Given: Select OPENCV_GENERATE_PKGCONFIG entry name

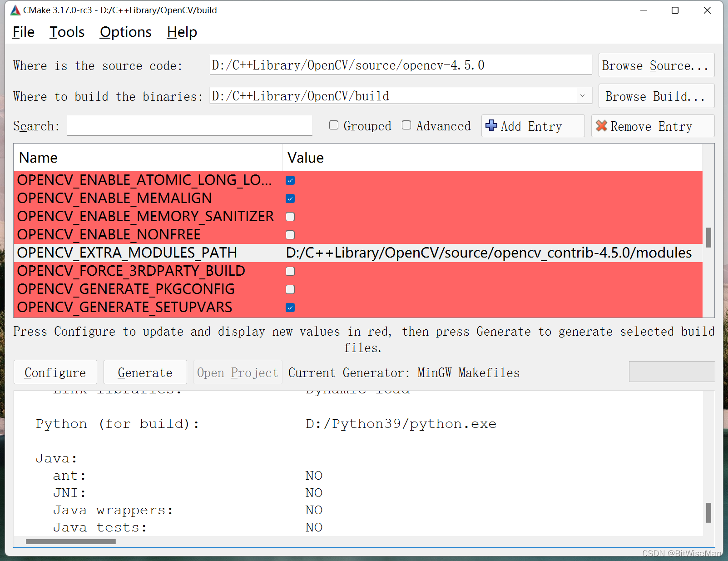Looking at the screenshot, I should click(126, 289).
